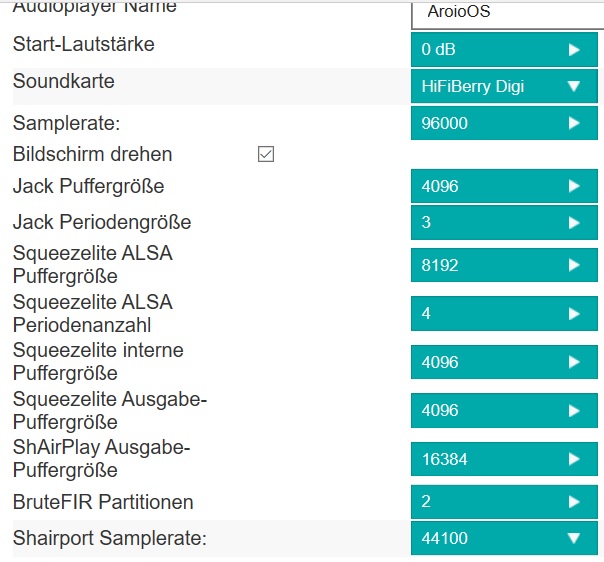Screen dimensions: 604x562
Task: Click arrow for Squeezelite ALSA Periodenanzahl 4
Action: [574, 313]
